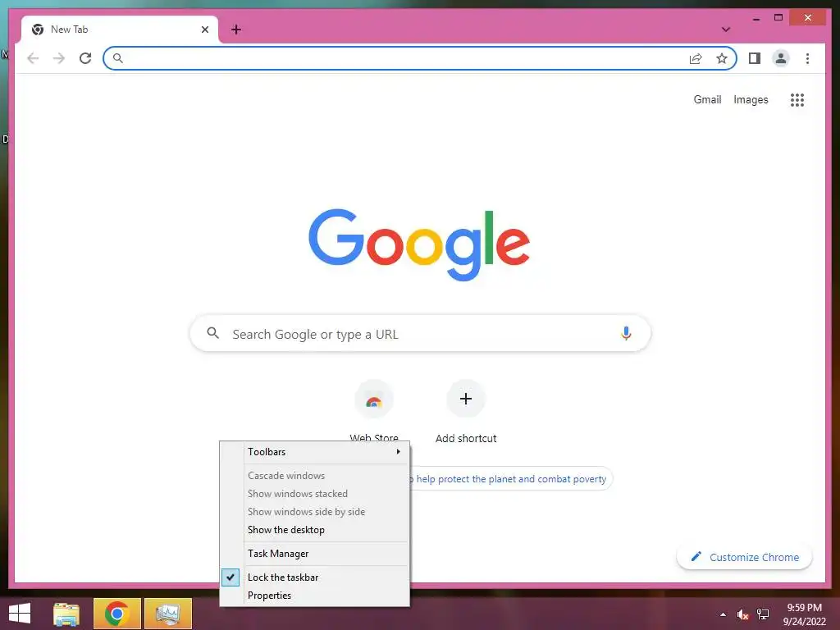Expand the Toolbars submenu
Image resolution: width=840 pixels, height=630 pixels.
pos(314,452)
